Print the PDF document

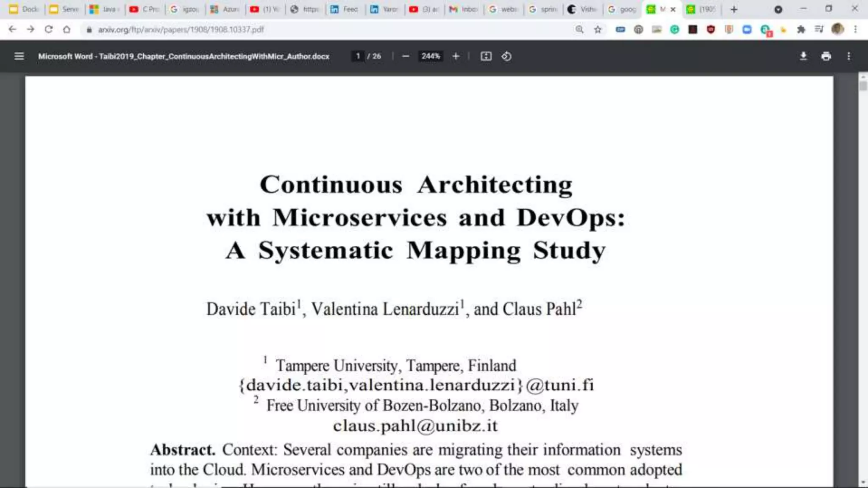[x=826, y=56]
